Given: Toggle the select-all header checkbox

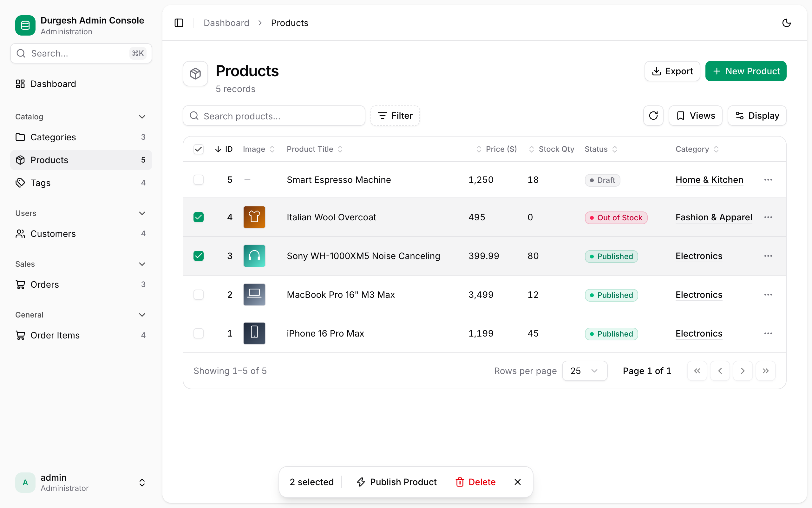Looking at the screenshot, I should click(x=199, y=149).
